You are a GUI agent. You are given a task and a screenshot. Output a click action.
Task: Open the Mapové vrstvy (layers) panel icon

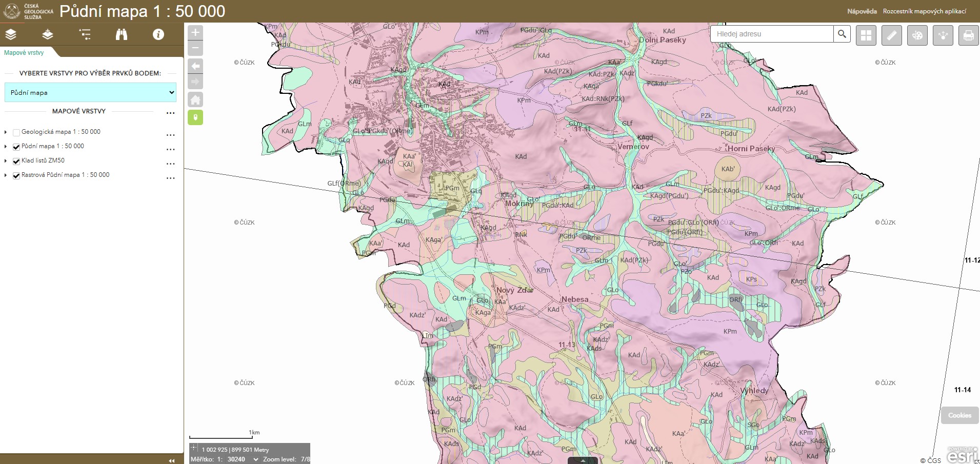coord(11,35)
